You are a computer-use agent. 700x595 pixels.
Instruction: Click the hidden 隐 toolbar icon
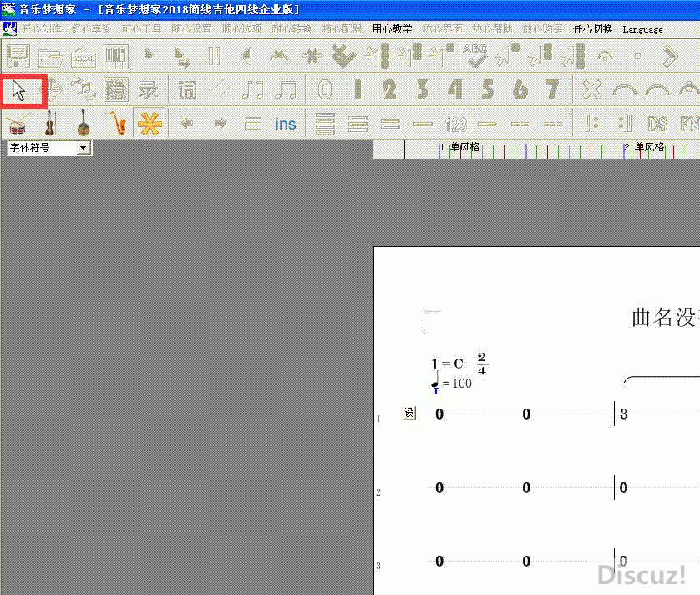116,89
